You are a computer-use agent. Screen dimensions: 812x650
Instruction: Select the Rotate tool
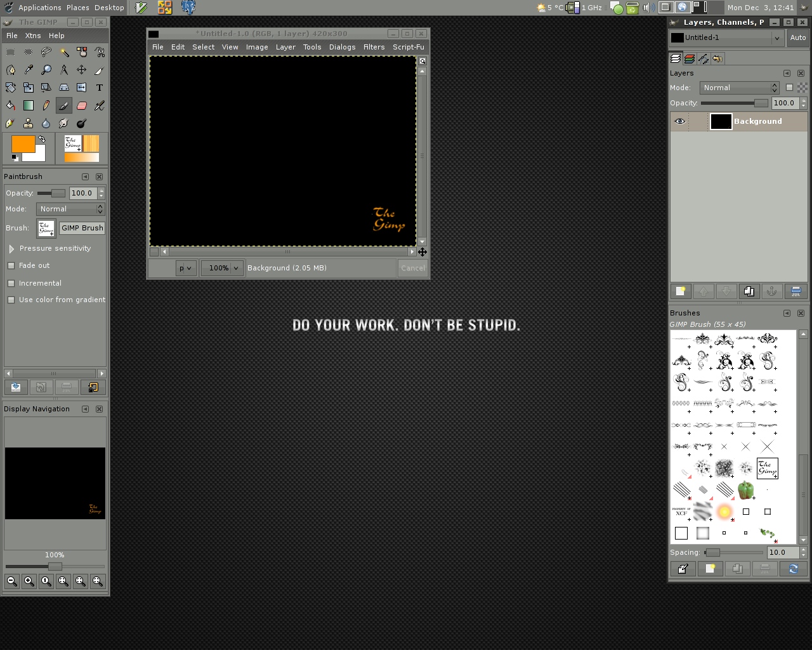pos(11,88)
